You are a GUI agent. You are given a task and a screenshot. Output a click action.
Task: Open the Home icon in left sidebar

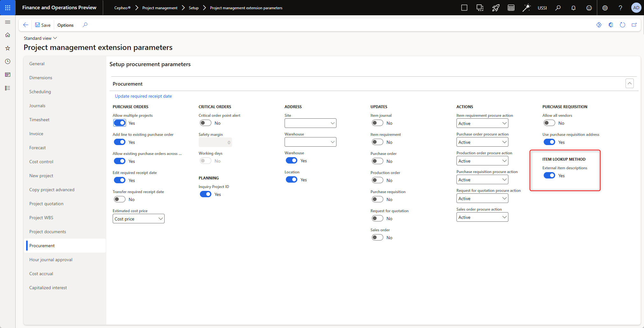point(8,35)
